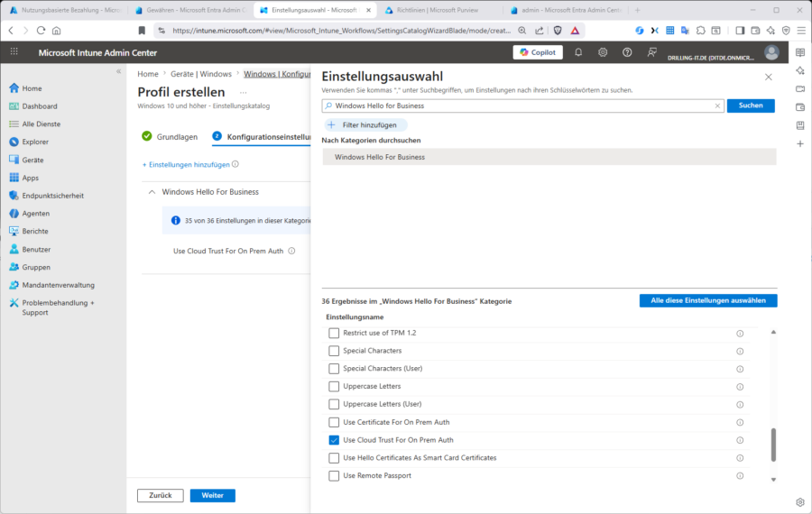Screen dimensions: 812x514
Task: Check Use Remote Passport
Action: [x=334, y=476]
